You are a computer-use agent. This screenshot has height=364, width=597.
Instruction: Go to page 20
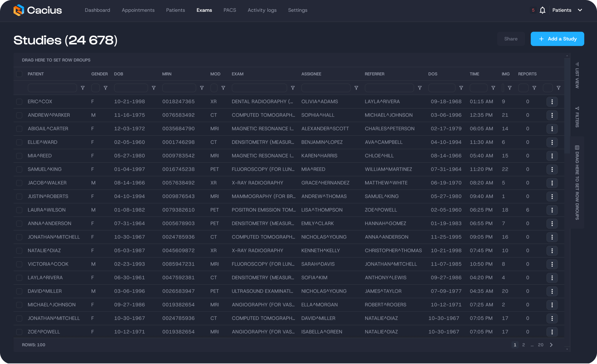541,345
